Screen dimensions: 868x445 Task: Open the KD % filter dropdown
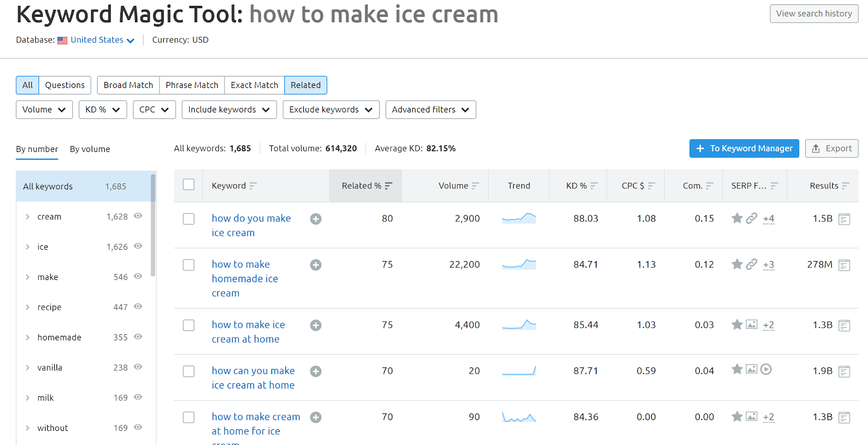coord(103,110)
